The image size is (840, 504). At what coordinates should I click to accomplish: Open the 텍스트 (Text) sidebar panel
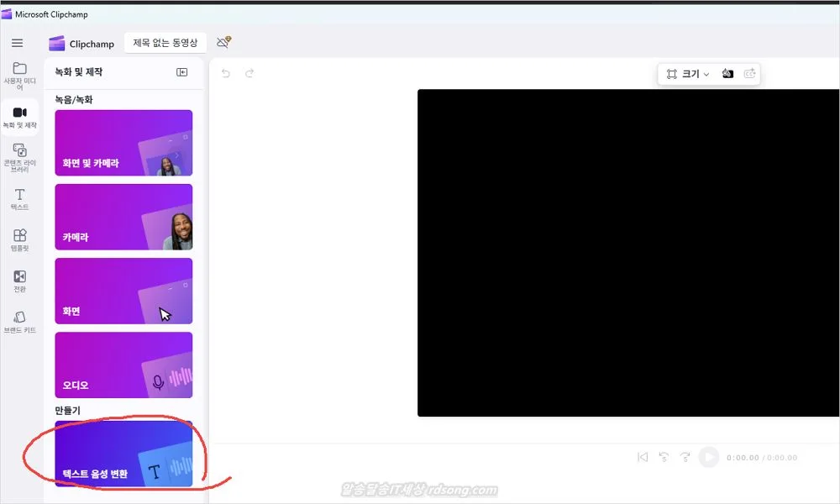pyautogui.click(x=19, y=198)
